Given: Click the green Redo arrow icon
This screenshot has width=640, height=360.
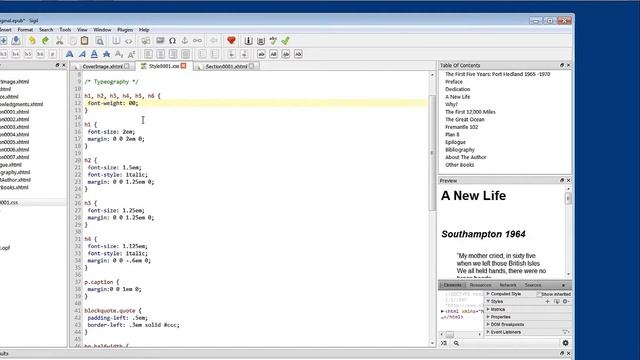Looking at the screenshot, I should [45, 40].
